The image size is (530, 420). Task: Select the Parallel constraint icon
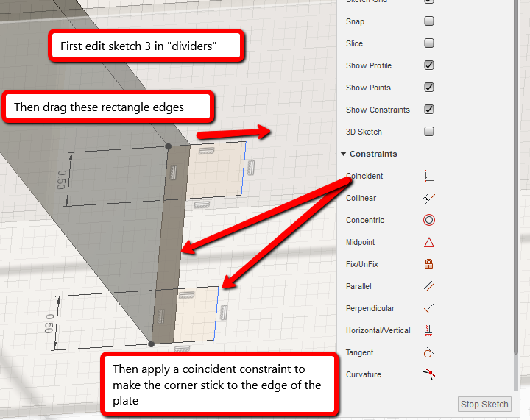click(x=429, y=286)
